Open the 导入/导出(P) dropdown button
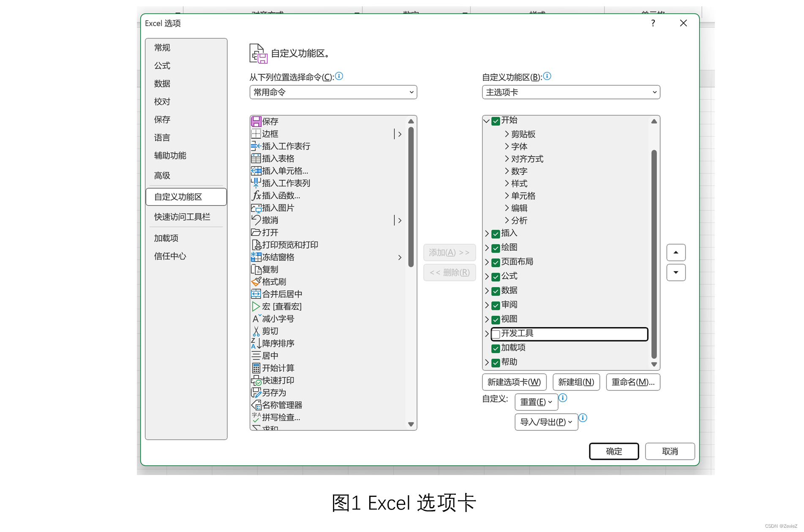Screen dimensions: 804x532 click(546, 422)
